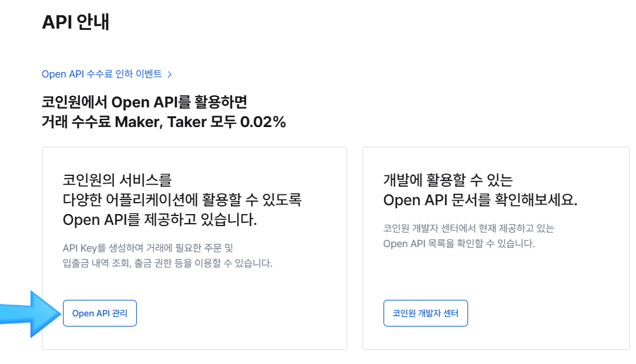Click the 개발에 활용할 수 있는 card title line
This screenshot has height=364, width=636.
448,179
